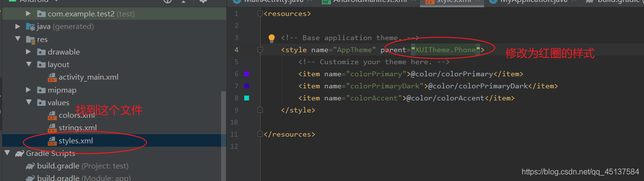The image size is (644, 181).
Task: Click the "Customize your theme here" comment
Action: (374, 62)
